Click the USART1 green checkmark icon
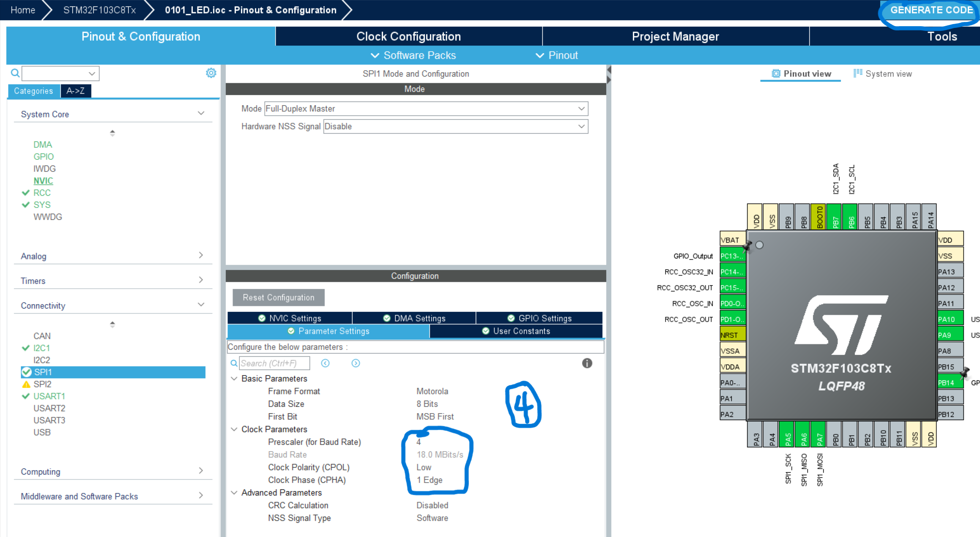This screenshot has width=980, height=537. coord(26,396)
